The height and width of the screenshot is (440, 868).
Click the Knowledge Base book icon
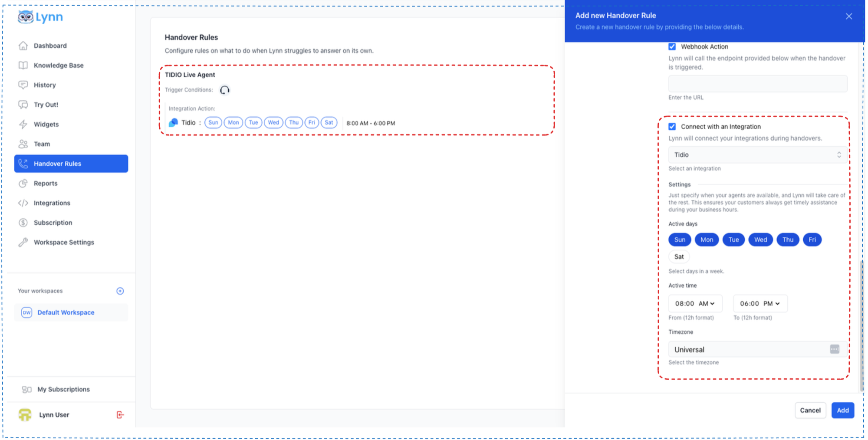23,65
